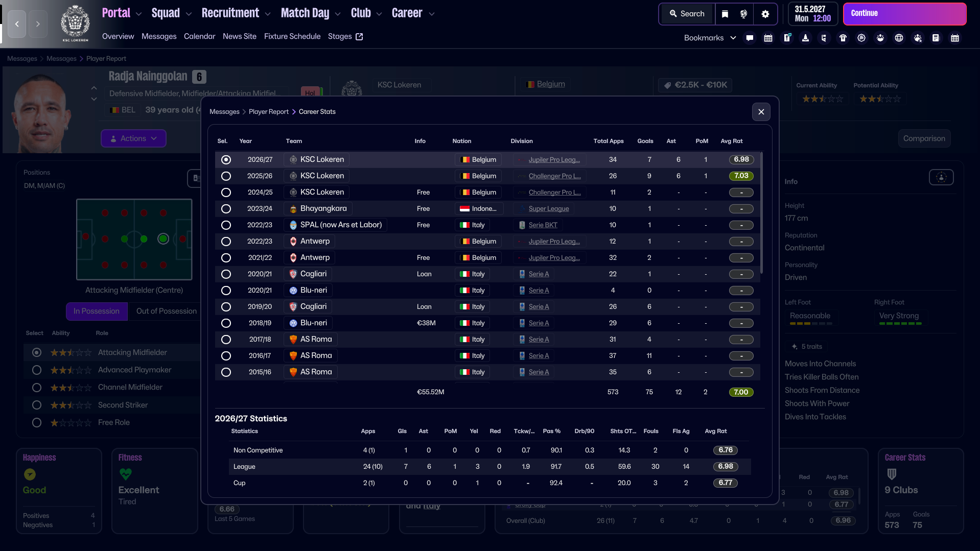Open the shirt kit bookmark icon
The height and width of the screenshot is (551, 980).
pos(843,38)
